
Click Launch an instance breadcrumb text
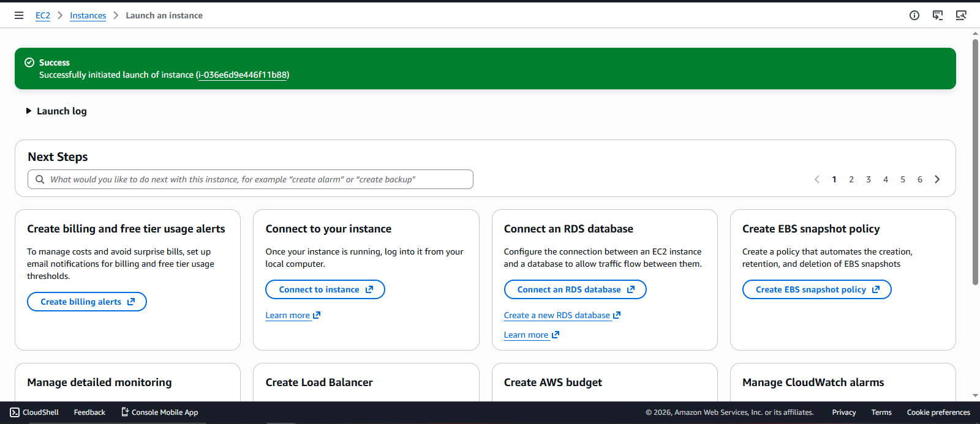pyautogui.click(x=164, y=15)
